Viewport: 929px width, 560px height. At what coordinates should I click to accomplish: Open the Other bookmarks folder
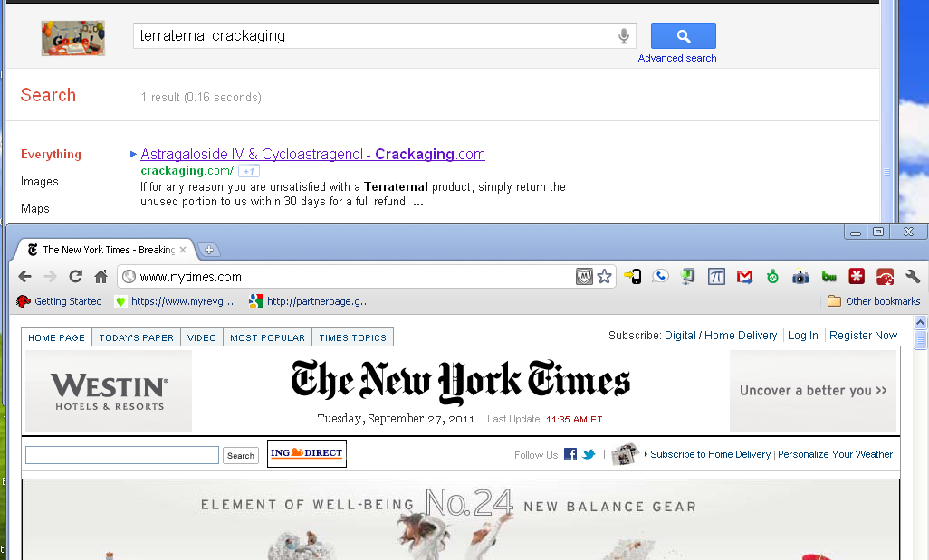pos(874,301)
